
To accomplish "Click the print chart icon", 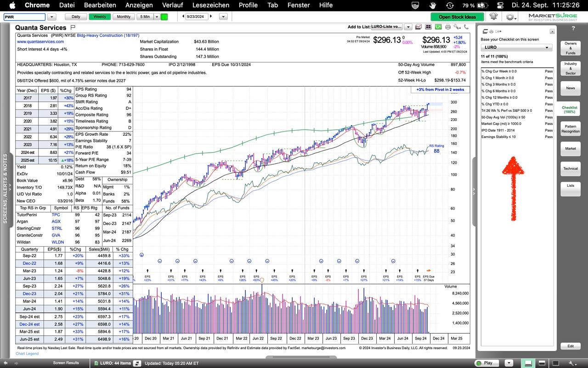I will 447,27.
